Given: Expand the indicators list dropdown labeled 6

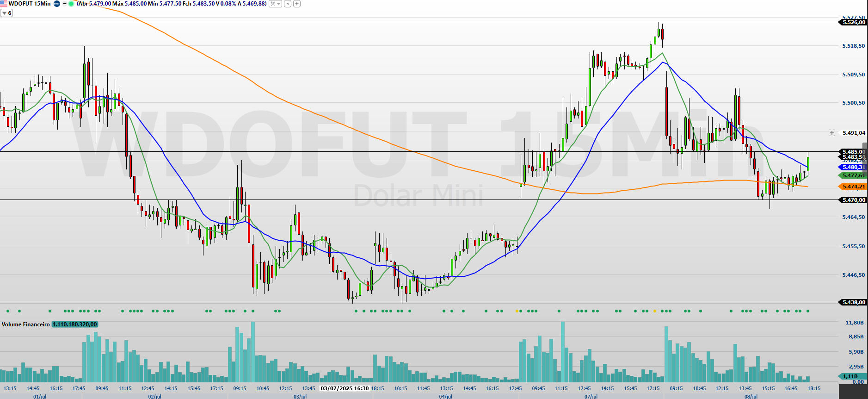Looking at the screenshot, I should pyautogui.click(x=7, y=13).
